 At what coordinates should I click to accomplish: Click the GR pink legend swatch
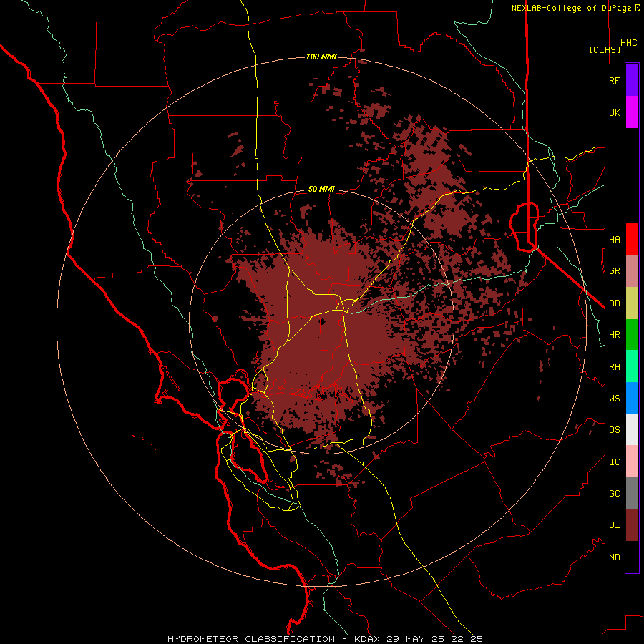tap(632, 271)
